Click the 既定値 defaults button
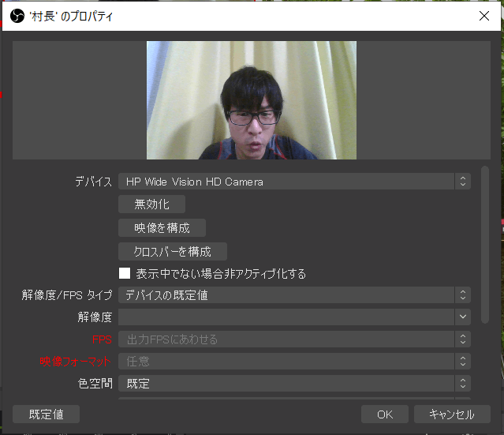The image size is (504, 435). tap(46, 414)
